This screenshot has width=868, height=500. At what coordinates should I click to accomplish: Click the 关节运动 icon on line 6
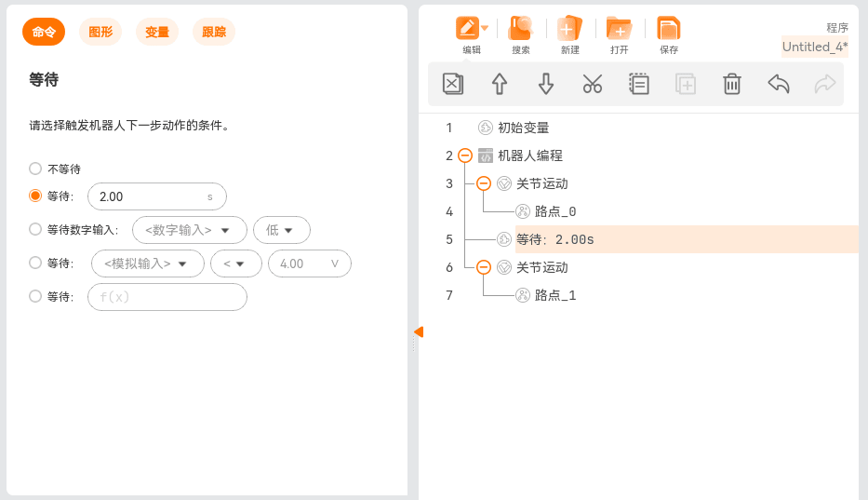[503, 267]
